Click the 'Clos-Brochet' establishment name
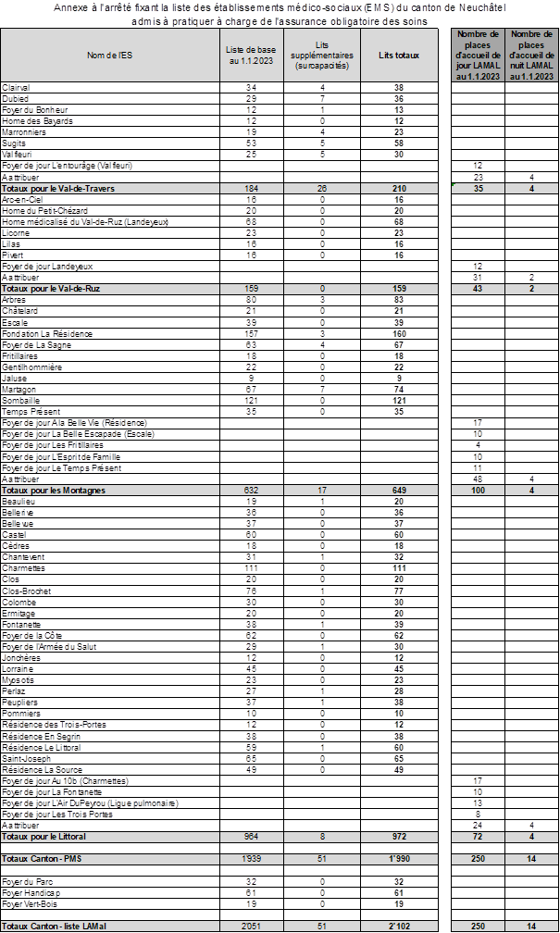The image size is (560, 933). tap(26, 591)
